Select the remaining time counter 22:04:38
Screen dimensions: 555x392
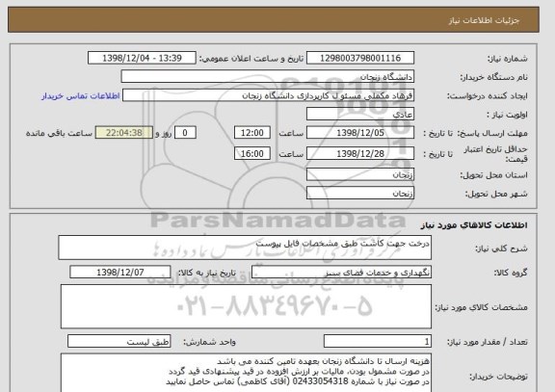(124, 133)
